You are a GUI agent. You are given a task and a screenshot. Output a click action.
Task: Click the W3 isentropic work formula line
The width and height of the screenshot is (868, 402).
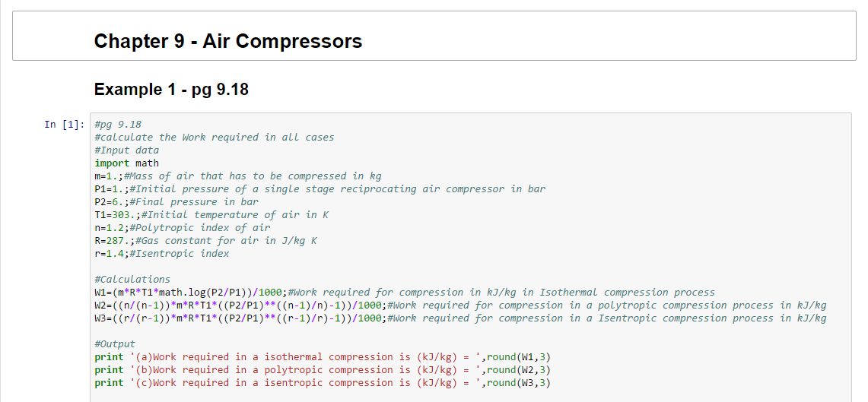point(459,318)
